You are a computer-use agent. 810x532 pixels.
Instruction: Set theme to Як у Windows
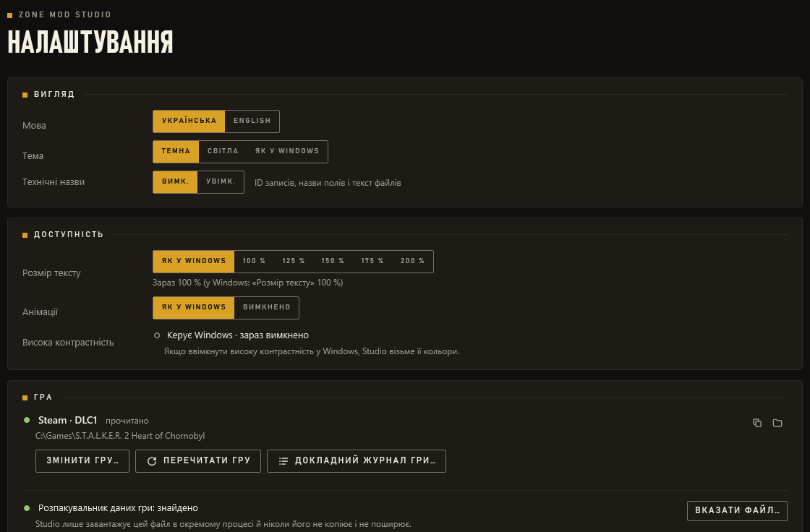[287, 151]
